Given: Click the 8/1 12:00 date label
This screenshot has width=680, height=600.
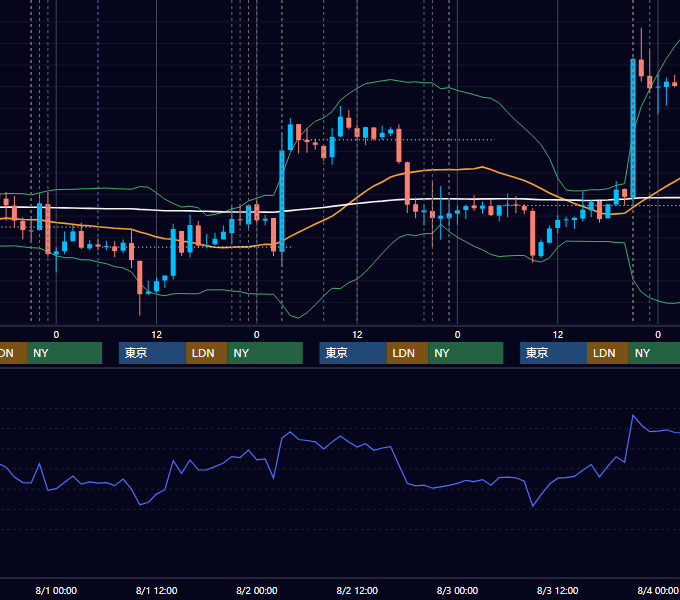Looking at the screenshot, I should [x=157, y=590].
